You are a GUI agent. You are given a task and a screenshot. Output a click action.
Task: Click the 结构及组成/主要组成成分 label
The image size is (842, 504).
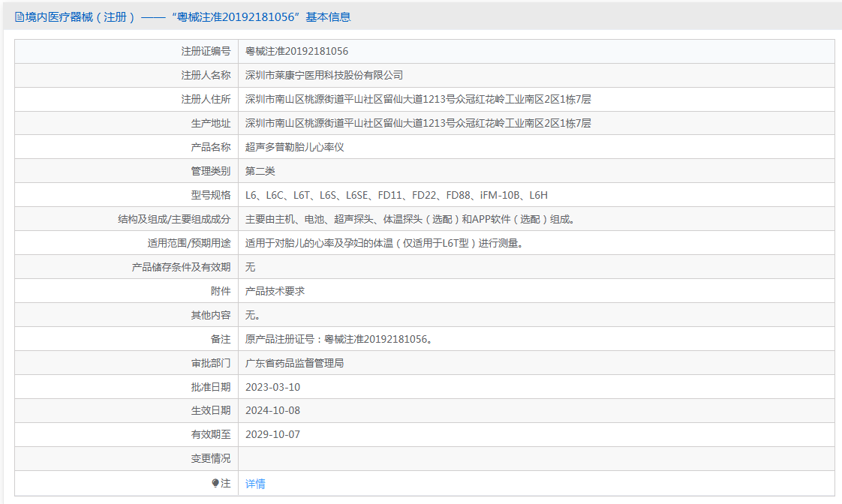pyautogui.click(x=174, y=220)
